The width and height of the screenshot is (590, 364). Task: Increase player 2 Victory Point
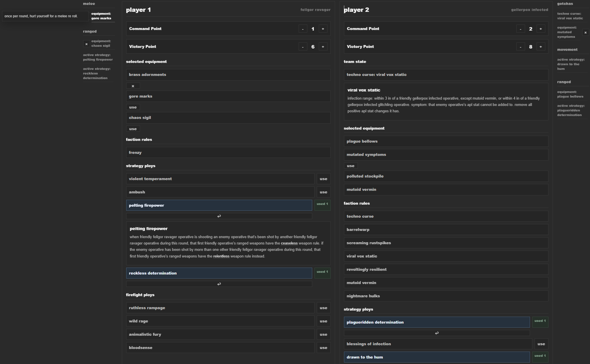[x=541, y=47]
